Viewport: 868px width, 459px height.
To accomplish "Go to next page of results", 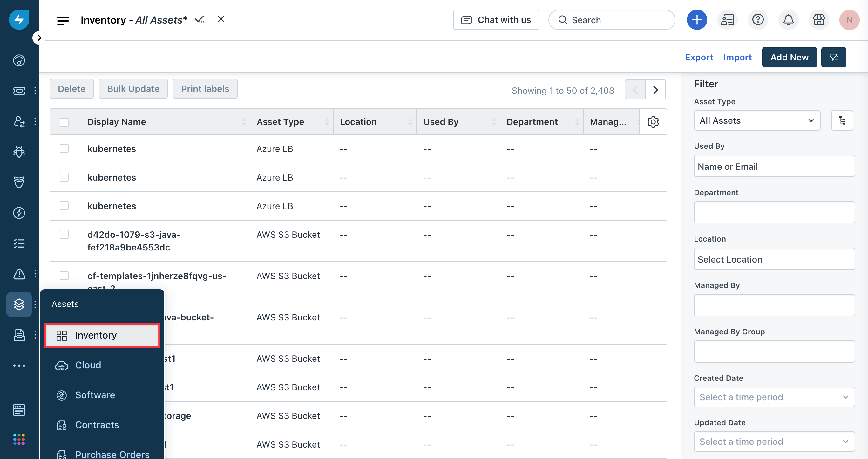I will pyautogui.click(x=655, y=90).
